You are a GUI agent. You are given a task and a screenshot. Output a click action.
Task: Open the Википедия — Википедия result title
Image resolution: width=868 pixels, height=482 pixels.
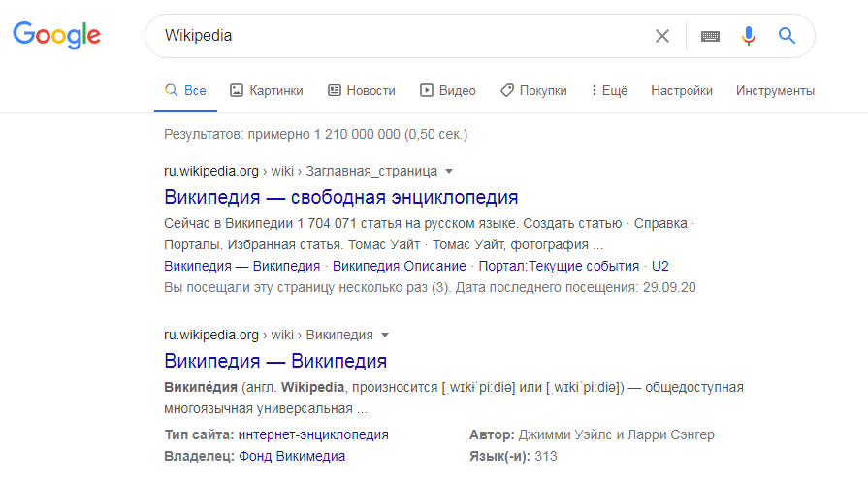pyautogui.click(x=275, y=361)
